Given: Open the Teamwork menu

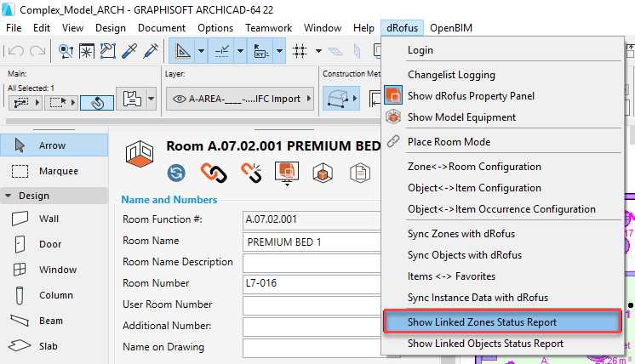Looking at the screenshot, I should 268,28.
